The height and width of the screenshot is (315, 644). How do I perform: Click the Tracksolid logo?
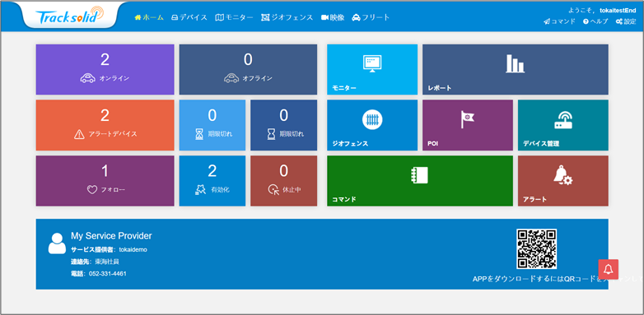click(69, 16)
